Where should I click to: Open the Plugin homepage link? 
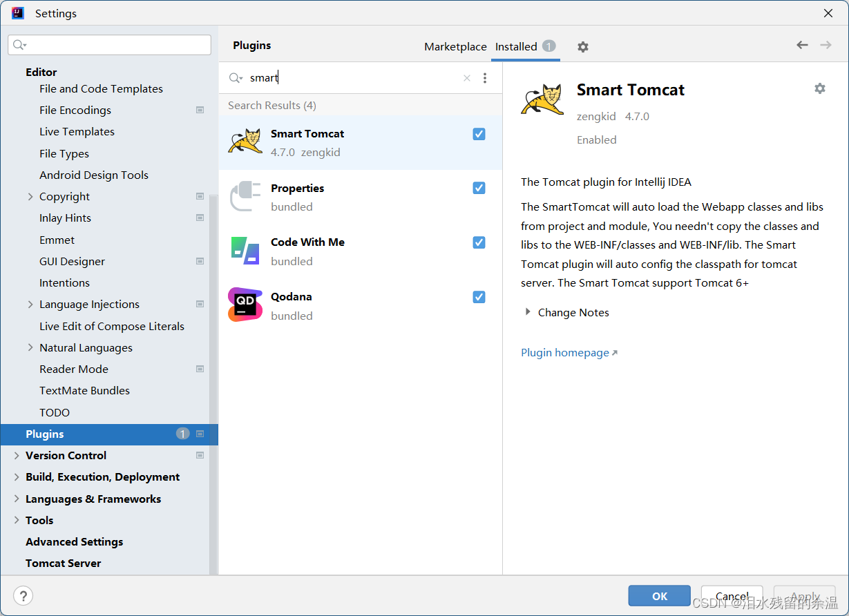pos(569,352)
